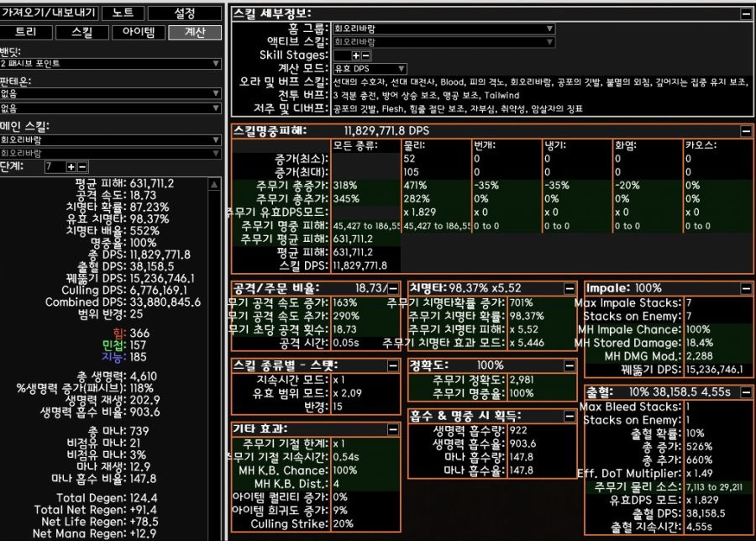Image resolution: width=756 pixels, height=541 pixels.
Task: Switch to the 아이템 tab
Action: coord(139,32)
